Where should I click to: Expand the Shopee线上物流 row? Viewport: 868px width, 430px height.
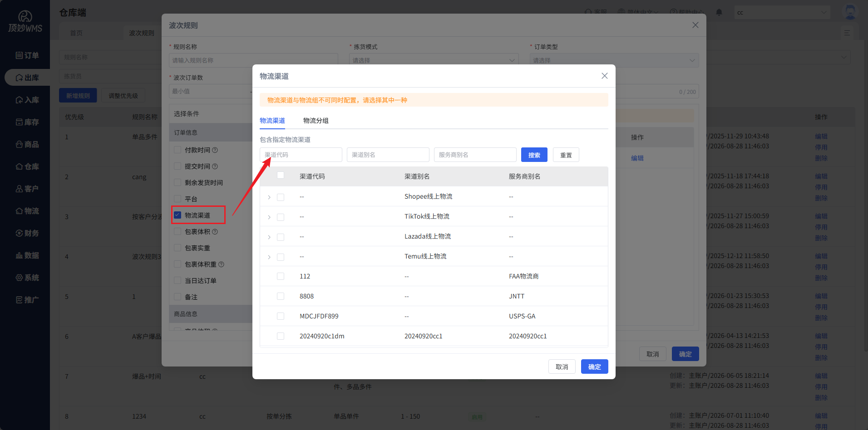(269, 197)
